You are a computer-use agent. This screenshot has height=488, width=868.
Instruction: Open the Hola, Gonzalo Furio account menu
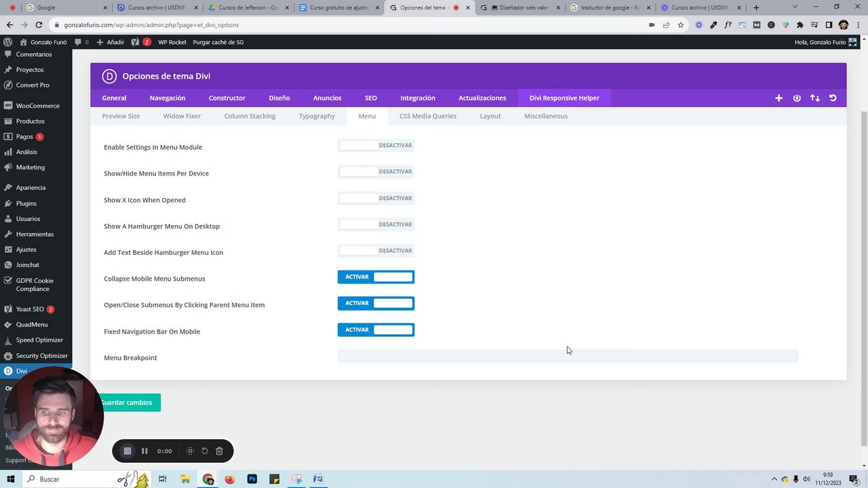(825, 42)
